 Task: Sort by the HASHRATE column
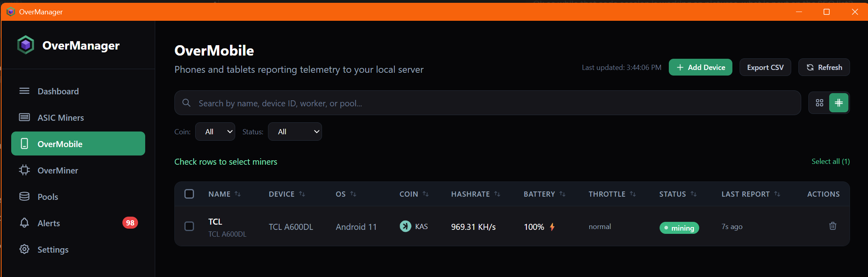pyautogui.click(x=476, y=194)
